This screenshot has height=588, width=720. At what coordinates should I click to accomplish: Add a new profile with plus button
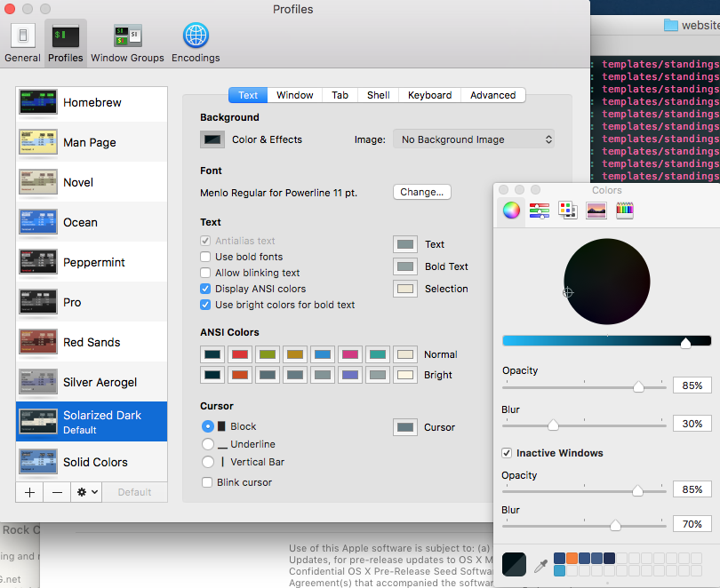(x=29, y=492)
